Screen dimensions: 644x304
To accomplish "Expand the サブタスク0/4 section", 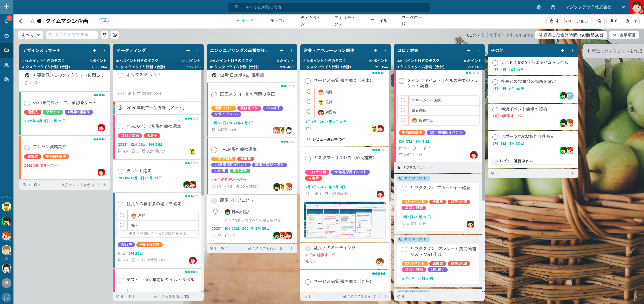I will point(431,167).
